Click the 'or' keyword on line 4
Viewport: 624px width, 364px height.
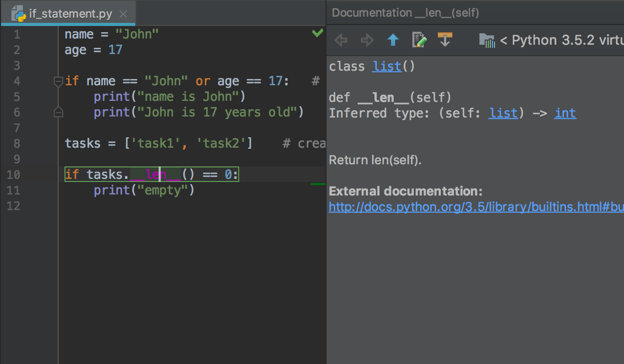click(203, 81)
